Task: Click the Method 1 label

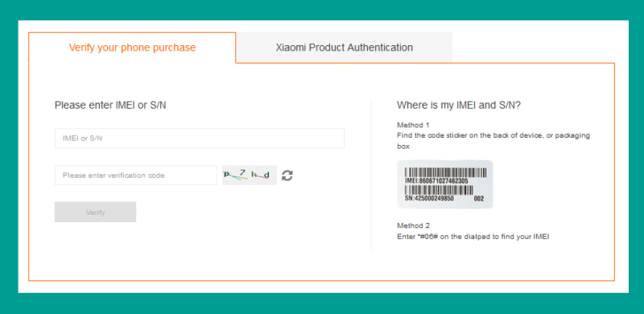Action: [413, 125]
